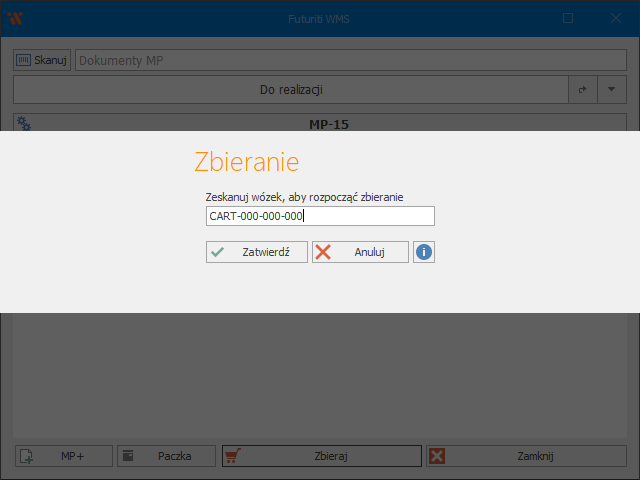
Task: Cancel the dialog with Anuluj
Action: pos(360,252)
